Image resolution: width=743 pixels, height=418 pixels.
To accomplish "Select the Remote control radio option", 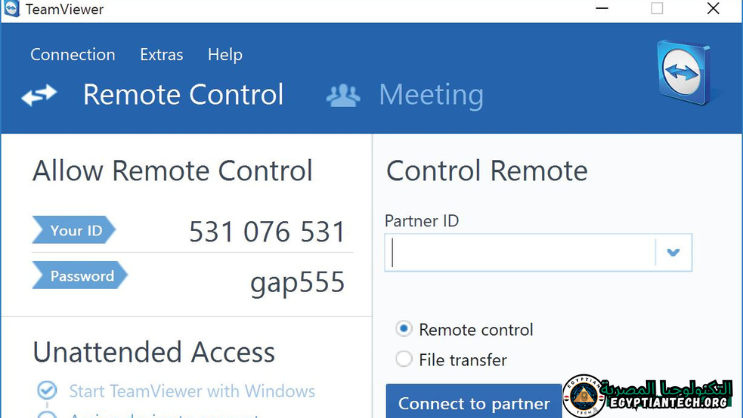I will [404, 329].
